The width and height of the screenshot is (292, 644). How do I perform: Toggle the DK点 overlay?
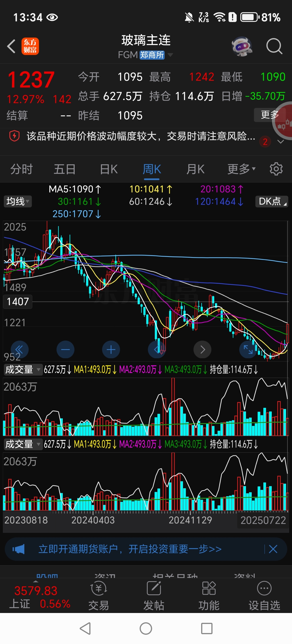point(271,201)
